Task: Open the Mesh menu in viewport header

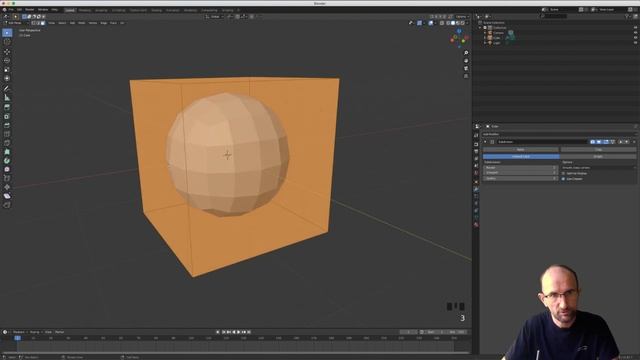Action: 82,23
